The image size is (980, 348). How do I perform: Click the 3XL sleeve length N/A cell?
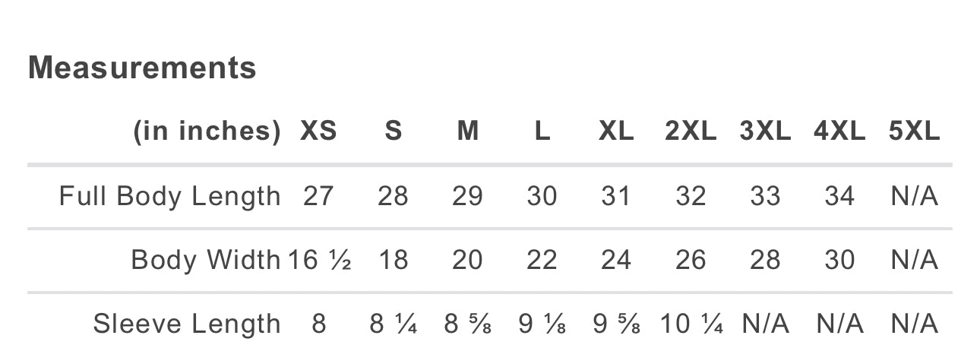point(765,324)
